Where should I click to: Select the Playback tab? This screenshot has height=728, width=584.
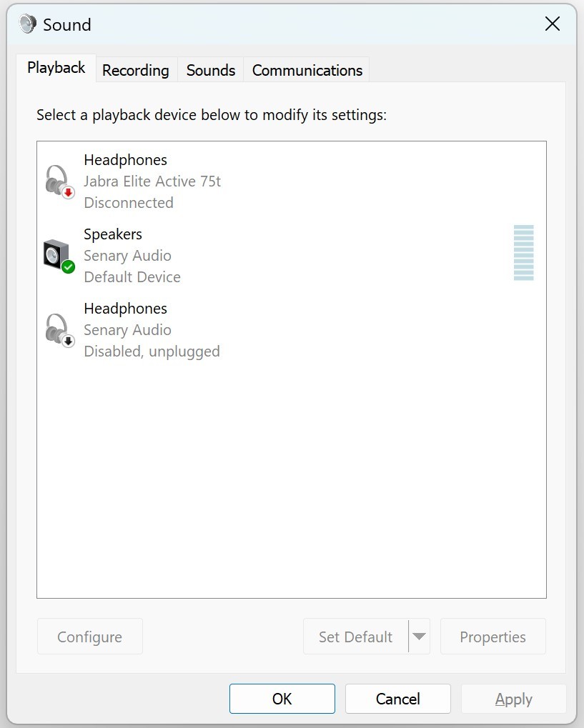coord(56,68)
